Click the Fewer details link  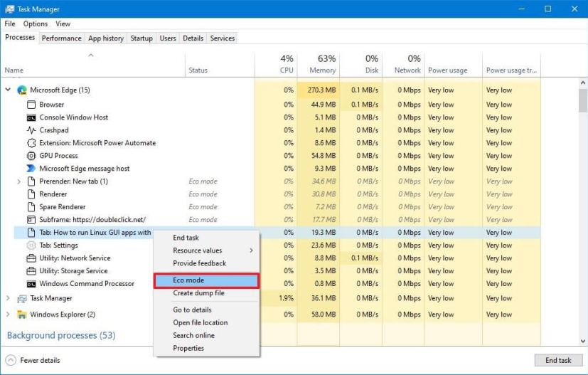coord(40,360)
